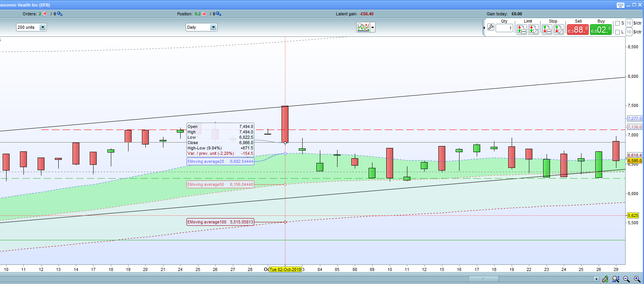This screenshot has height=284, width=644.
Task: Enable the S checkbox
Action: [x=618, y=23]
